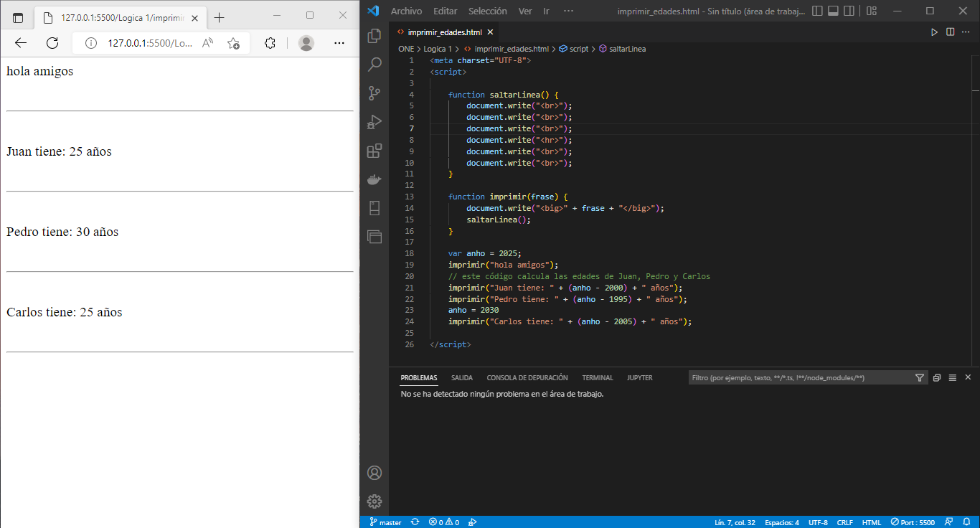Open the Manage gear menu

[374, 501]
